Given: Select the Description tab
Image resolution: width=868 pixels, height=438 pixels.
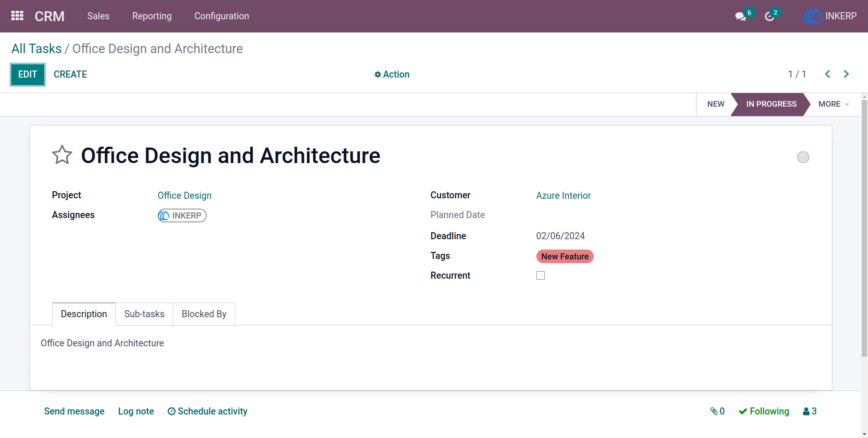Looking at the screenshot, I should pos(84,314).
